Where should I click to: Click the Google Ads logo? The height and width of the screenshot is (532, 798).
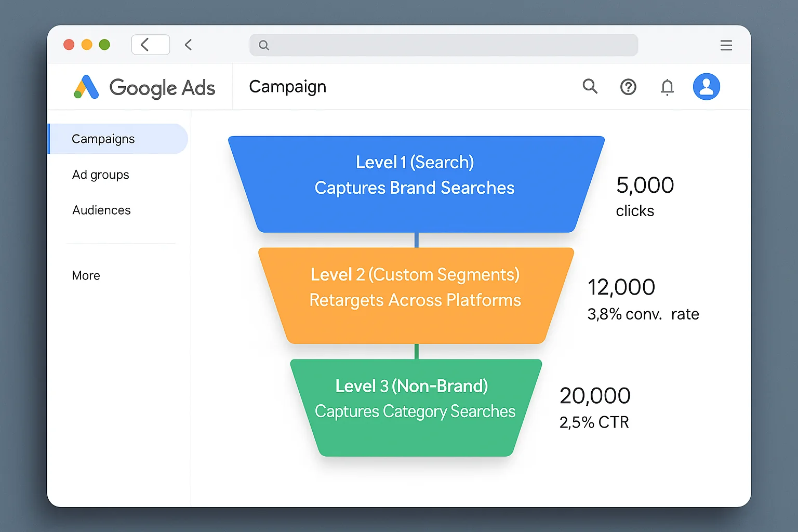coord(147,88)
